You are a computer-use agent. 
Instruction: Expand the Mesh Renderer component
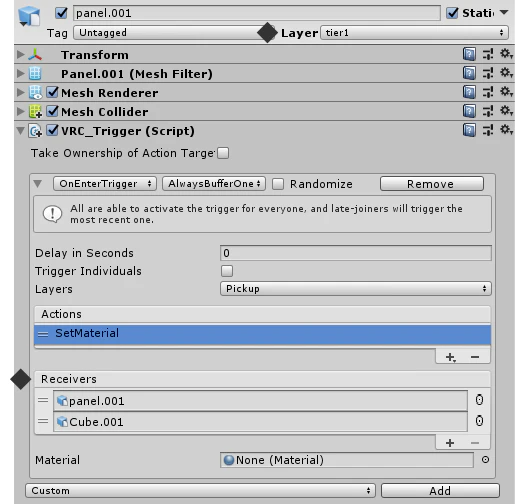click(21, 92)
